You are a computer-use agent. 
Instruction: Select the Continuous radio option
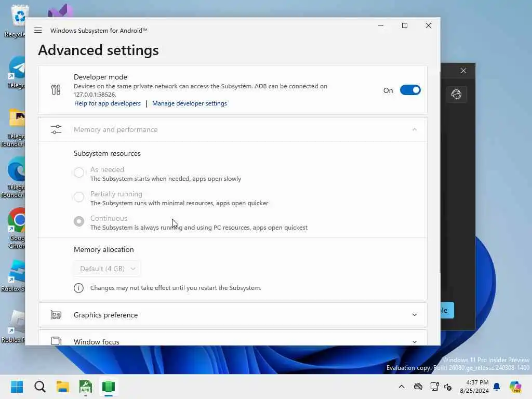point(79,221)
